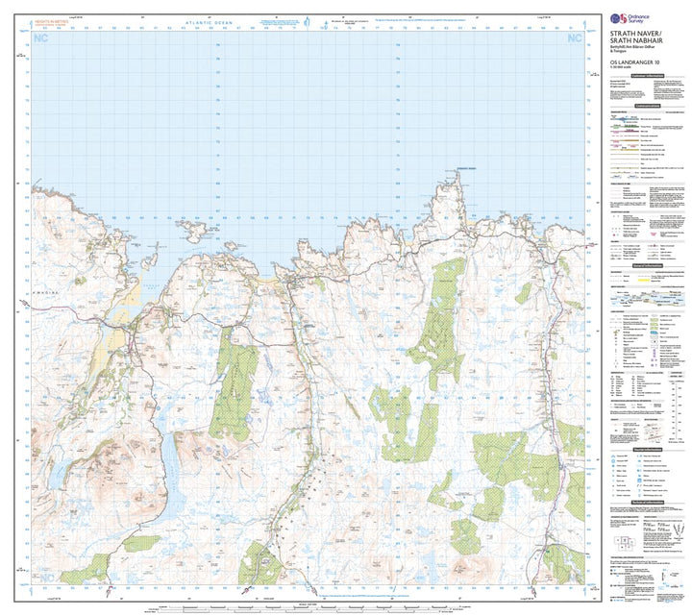This screenshot has width=692, height=616.
Task: Click the HEIGHTS IN METRES note
Action: pos(52,21)
